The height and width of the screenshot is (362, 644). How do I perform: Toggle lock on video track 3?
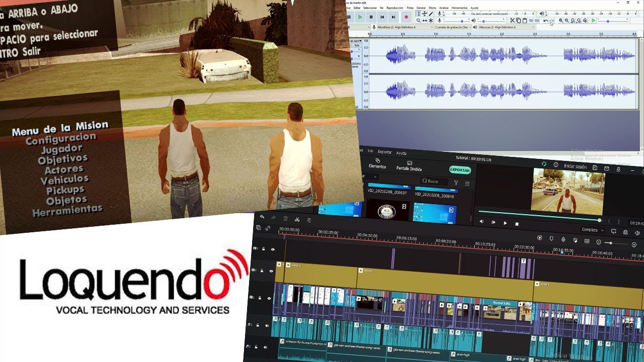pyautogui.click(x=264, y=249)
